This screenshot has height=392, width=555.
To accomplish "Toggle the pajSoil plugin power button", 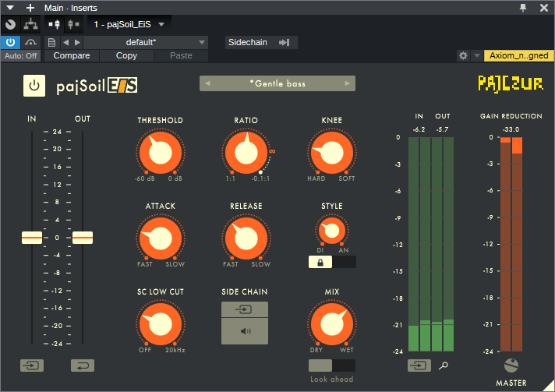I will pyautogui.click(x=34, y=86).
